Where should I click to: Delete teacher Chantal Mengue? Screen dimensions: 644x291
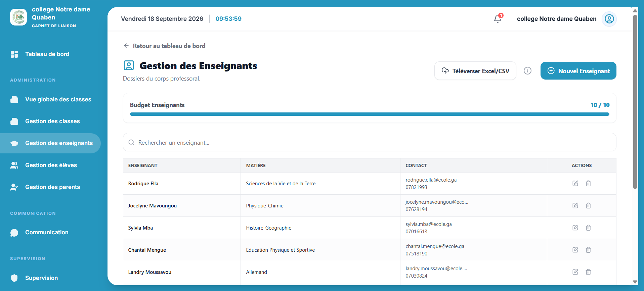(x=588, y=250)
